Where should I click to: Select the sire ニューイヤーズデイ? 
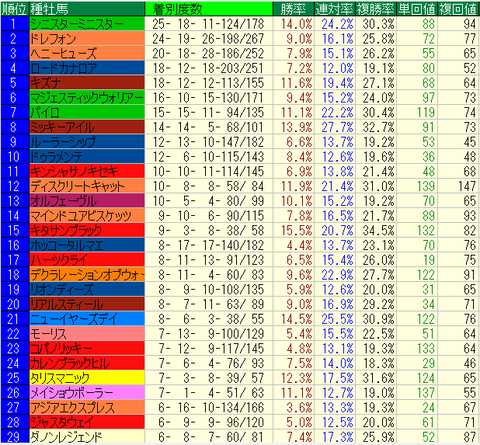coord(87,319)
